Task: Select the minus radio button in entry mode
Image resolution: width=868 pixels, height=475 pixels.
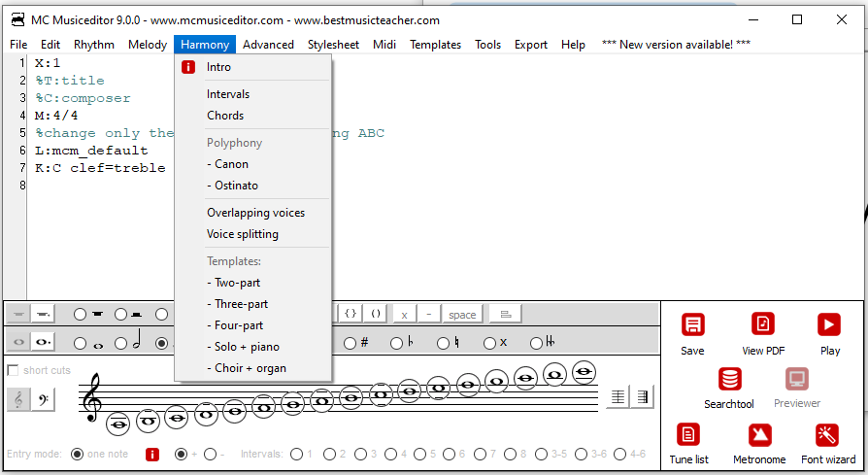Action: [x=210, y=454]
